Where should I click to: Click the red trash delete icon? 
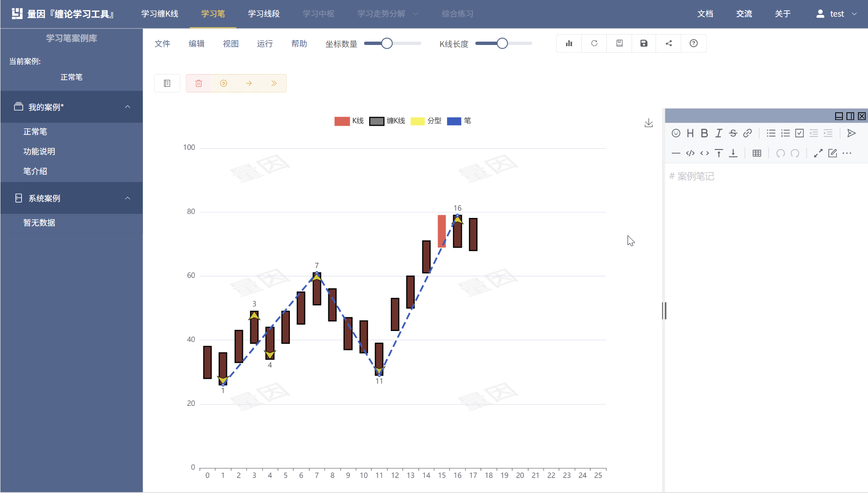point(199,83)
